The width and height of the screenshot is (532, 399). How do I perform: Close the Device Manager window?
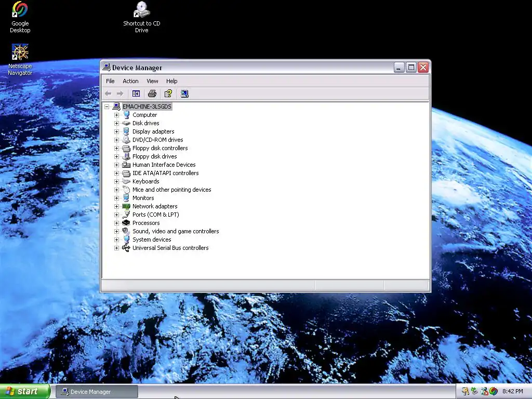[423, 68]
